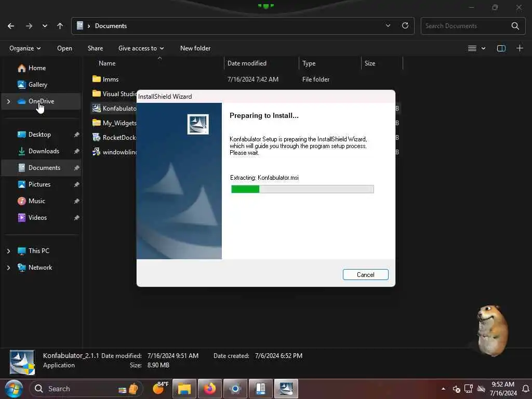Unpin Music using its pin icon

[x=76, y=201]
